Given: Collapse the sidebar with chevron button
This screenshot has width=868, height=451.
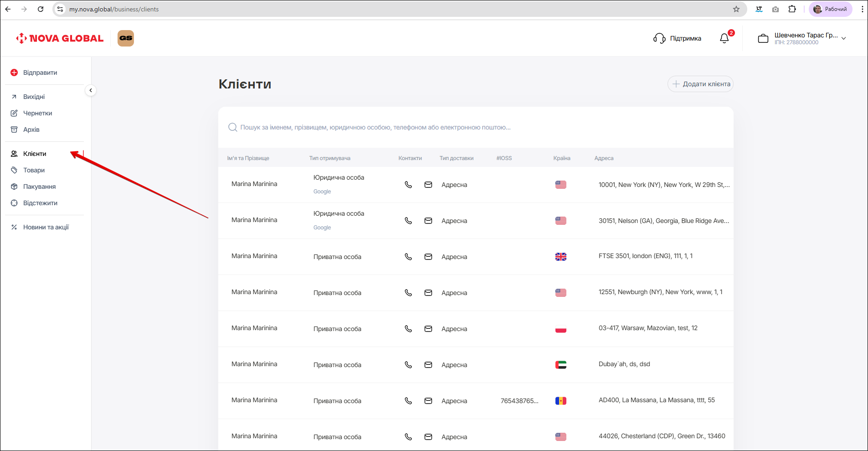Looking at the screenshot, I should (91, 90).
